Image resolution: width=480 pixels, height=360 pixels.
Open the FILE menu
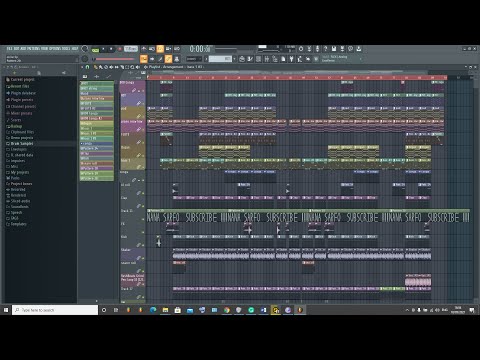(x=9, y=49)
